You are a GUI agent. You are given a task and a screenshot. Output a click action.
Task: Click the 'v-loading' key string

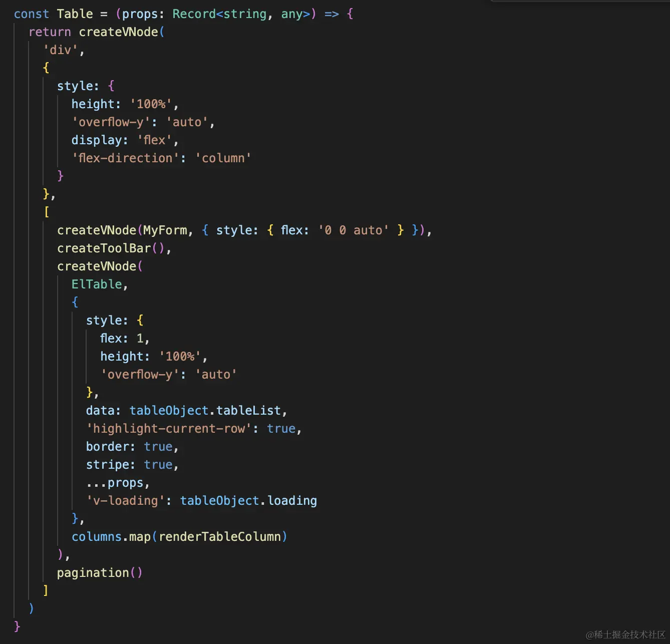tap(125, 501)
